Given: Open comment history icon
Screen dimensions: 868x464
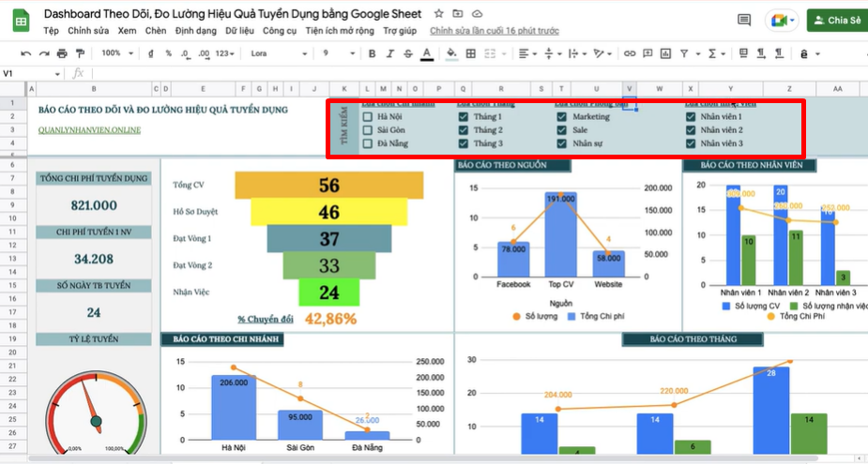Looking at the screenshot, I should coord(744,21).
